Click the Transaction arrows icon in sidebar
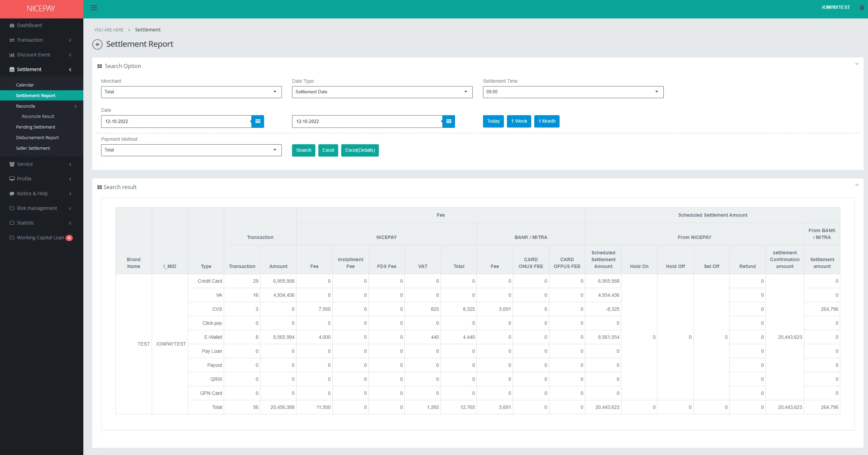The image size is (868, 455). coord(12,40)
